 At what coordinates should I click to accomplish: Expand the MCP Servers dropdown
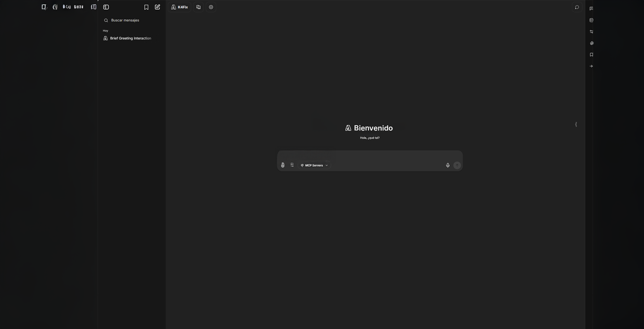[314, 165]
